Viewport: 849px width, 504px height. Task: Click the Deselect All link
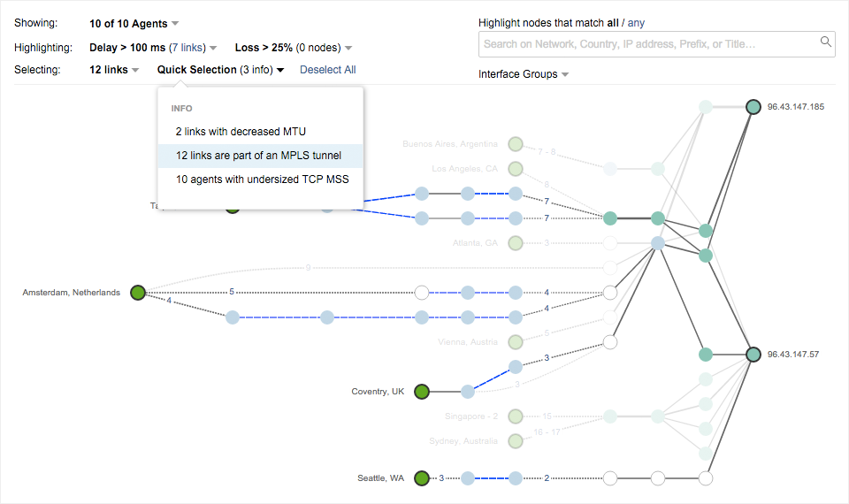click(327, 70)
